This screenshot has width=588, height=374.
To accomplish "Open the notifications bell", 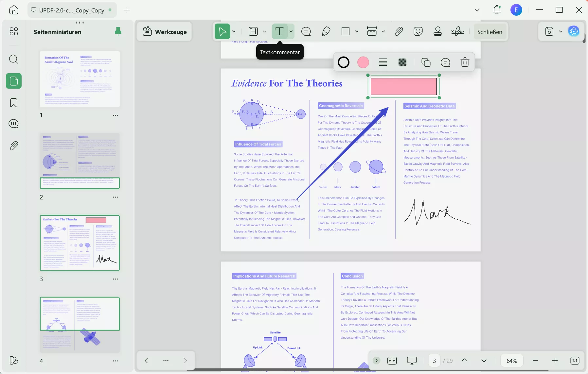I will point(497,10).
